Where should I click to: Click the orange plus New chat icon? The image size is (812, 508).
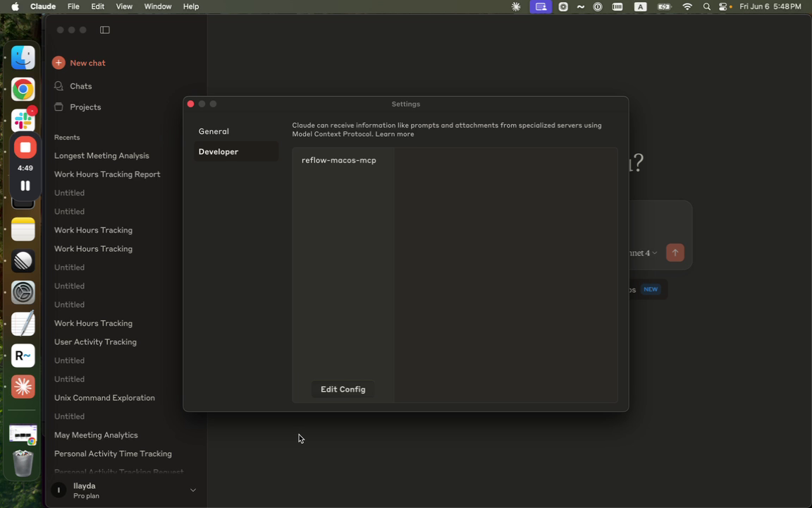click(x=59, y=63)
